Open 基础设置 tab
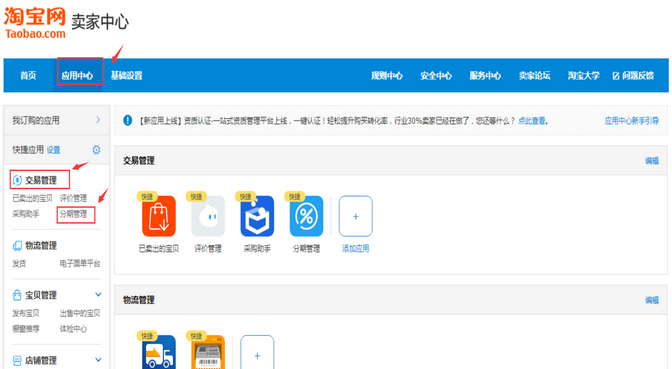 click(x=126, y=76)
